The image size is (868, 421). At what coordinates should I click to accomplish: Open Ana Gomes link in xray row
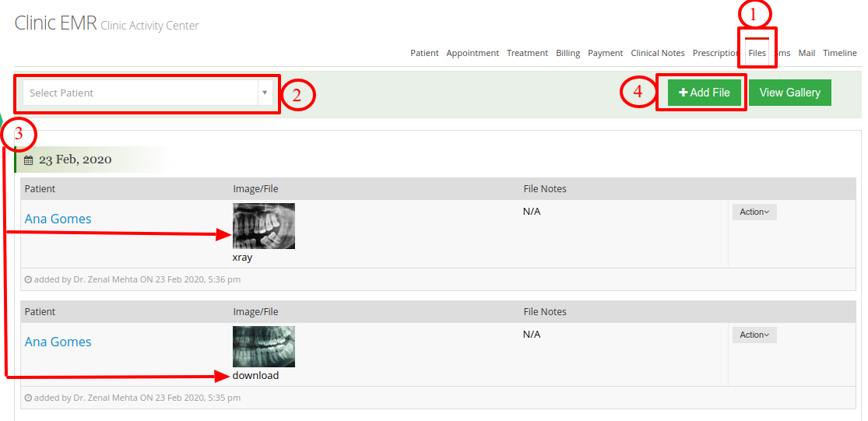[58, 219]
